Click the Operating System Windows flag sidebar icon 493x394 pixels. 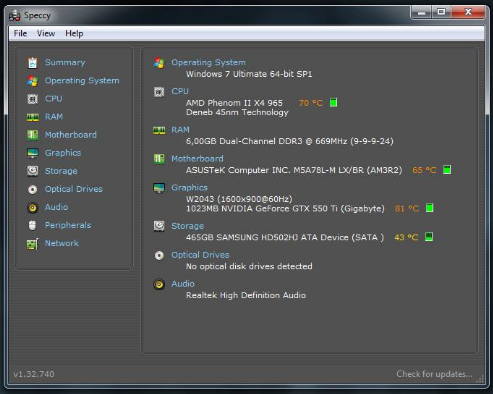tap(33, 81)
